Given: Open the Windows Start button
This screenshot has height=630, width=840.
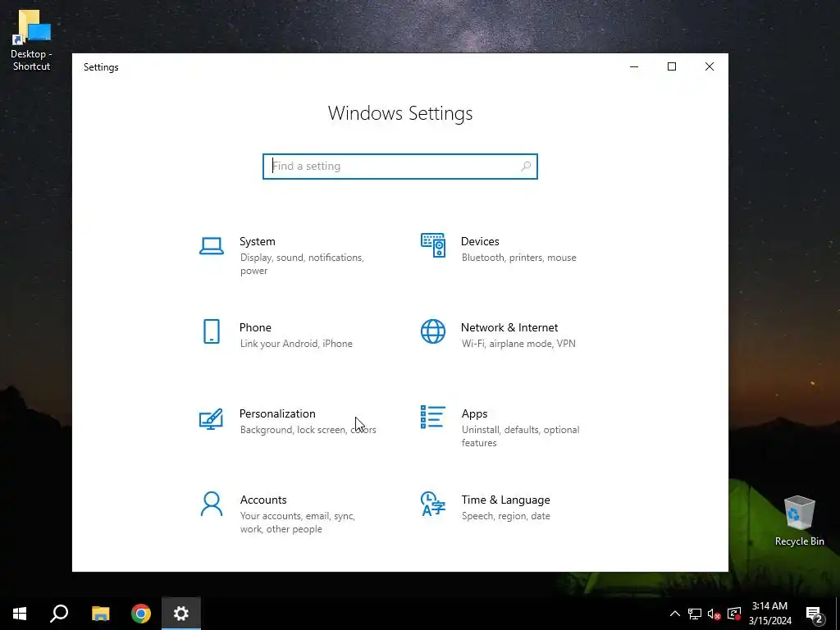Looking at the screenshot, I should 20,614.
